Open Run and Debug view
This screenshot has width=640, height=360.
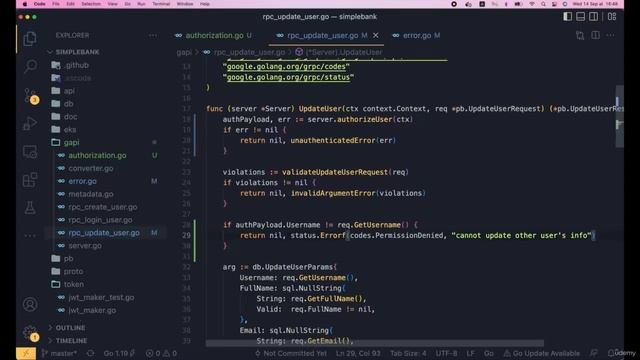30,124
